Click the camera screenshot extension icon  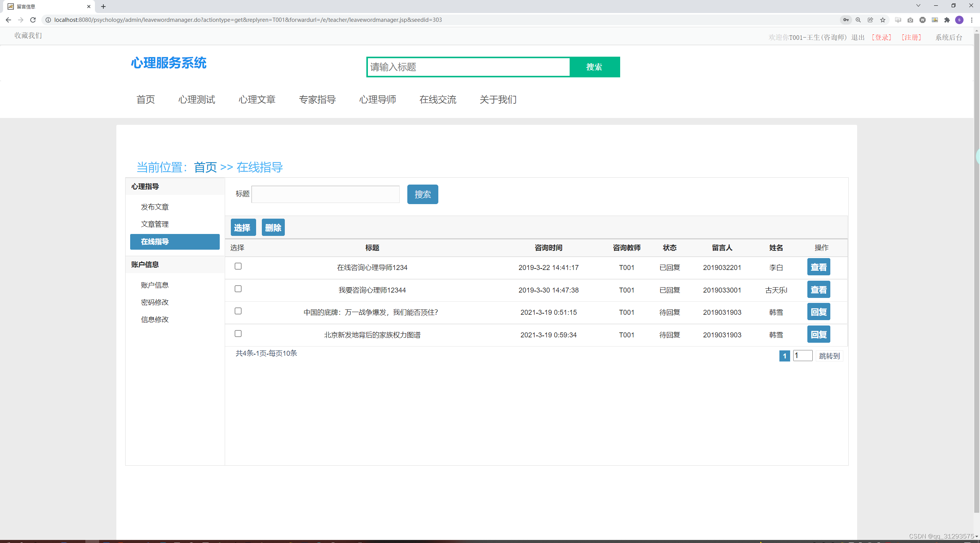point(910,20)
